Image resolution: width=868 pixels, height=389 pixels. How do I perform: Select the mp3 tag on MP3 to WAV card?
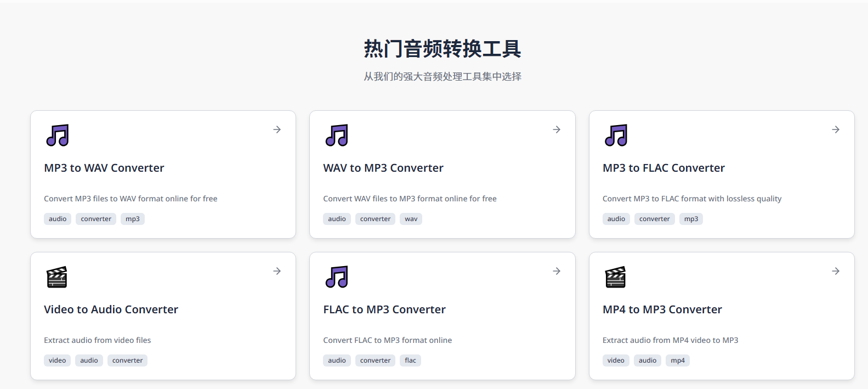coord(133,219)
